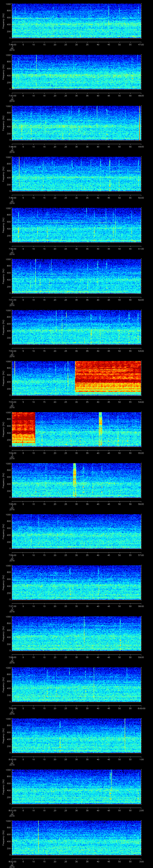Click the 7:49:00 start time label
Screen dimensions: 153x868
(x=12, y=198)
